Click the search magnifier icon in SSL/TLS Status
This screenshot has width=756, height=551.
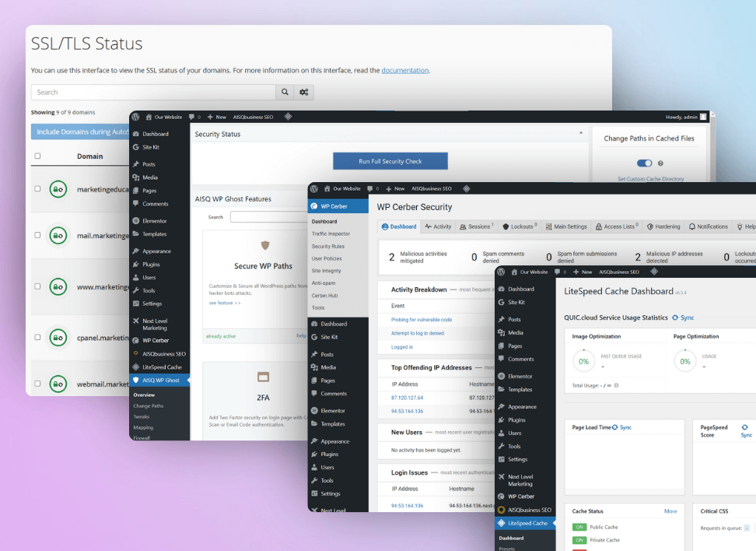(x=285, y=92)
